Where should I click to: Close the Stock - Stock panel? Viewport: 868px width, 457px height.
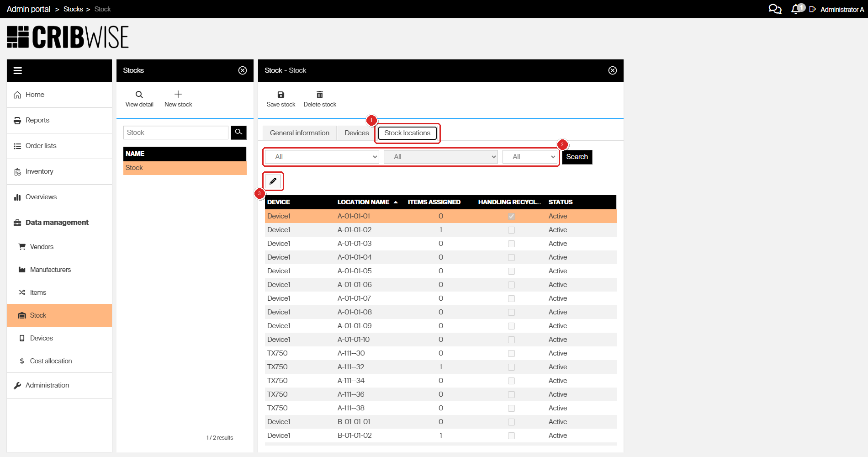click(613, 70)
